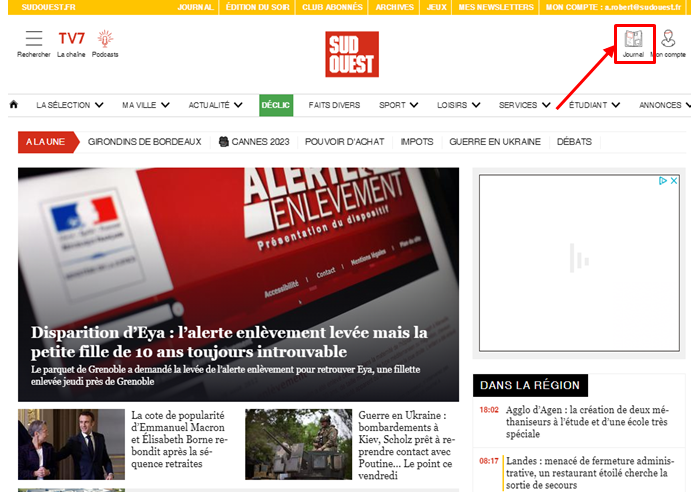
Task: Click the 08:17 timestamp
Action: click(489, 461)
